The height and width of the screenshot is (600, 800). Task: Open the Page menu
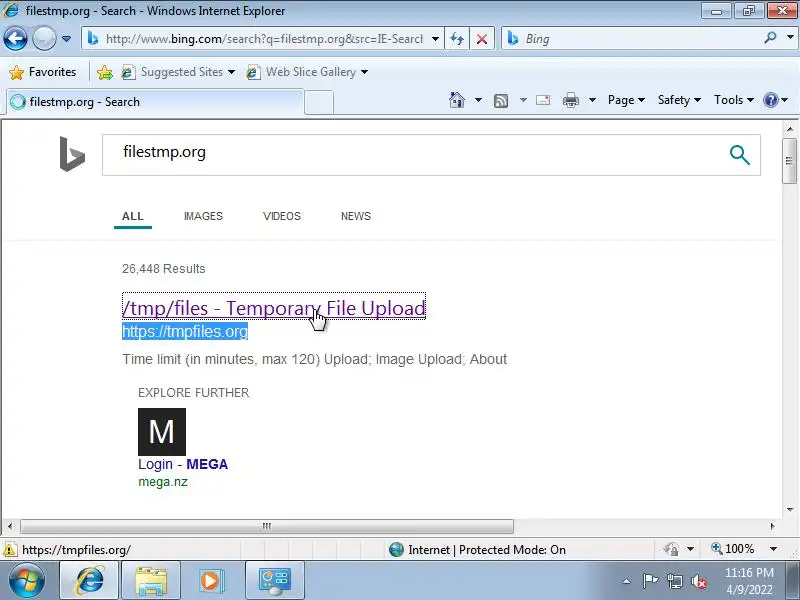626,100
